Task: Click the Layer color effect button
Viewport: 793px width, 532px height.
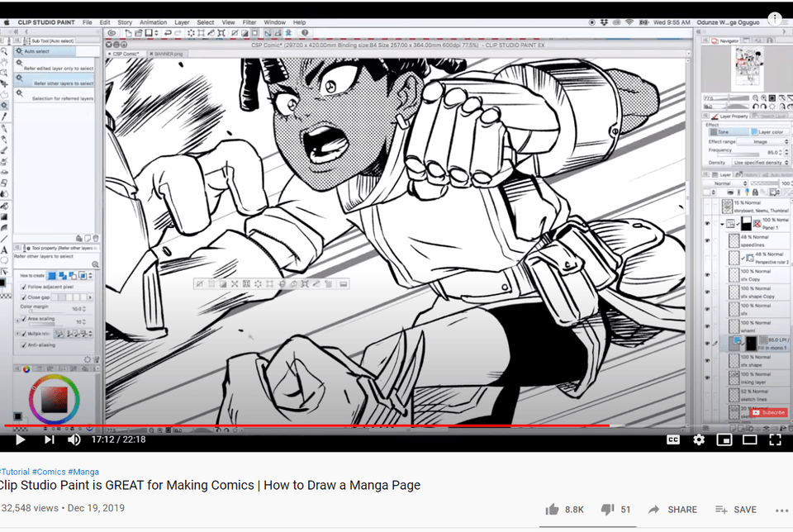Action: tap(768, 132)
